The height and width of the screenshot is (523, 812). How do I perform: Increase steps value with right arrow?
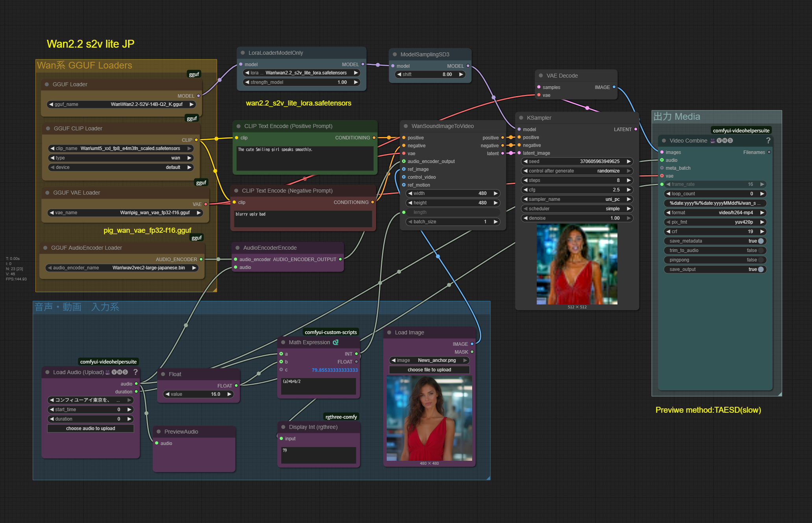pos(628,180)
